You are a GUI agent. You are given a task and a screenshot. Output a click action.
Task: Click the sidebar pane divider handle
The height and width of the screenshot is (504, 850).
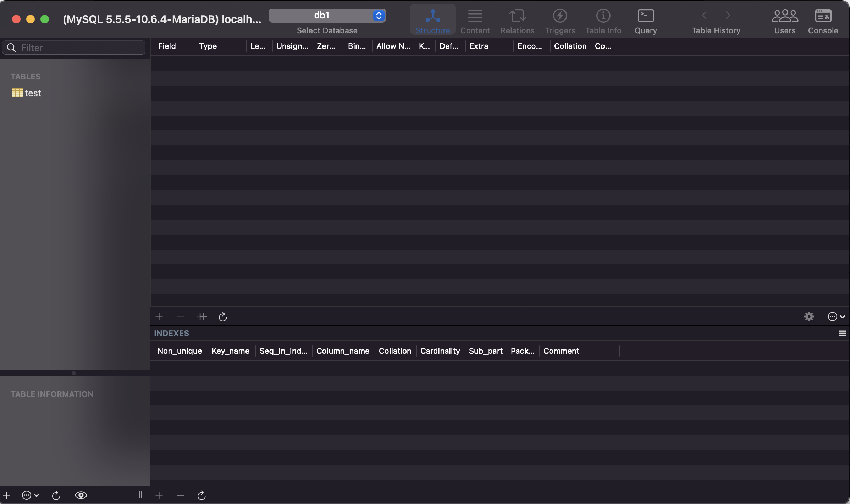point(74,373)
